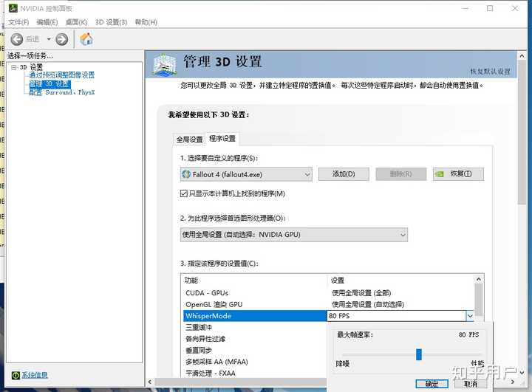Click 添加(D) button

coord(344,174)
